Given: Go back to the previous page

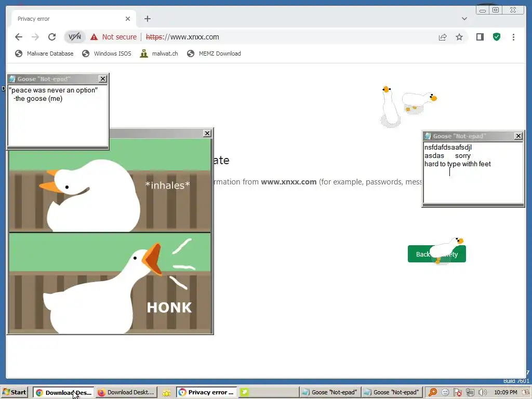Looking at the screenshot, I should [x=19, y=37].
